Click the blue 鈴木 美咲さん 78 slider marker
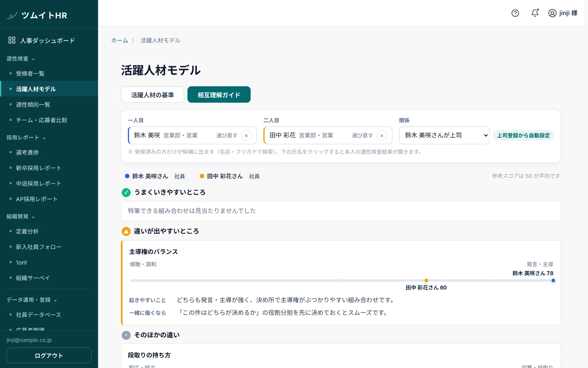 tap(553, 281)
